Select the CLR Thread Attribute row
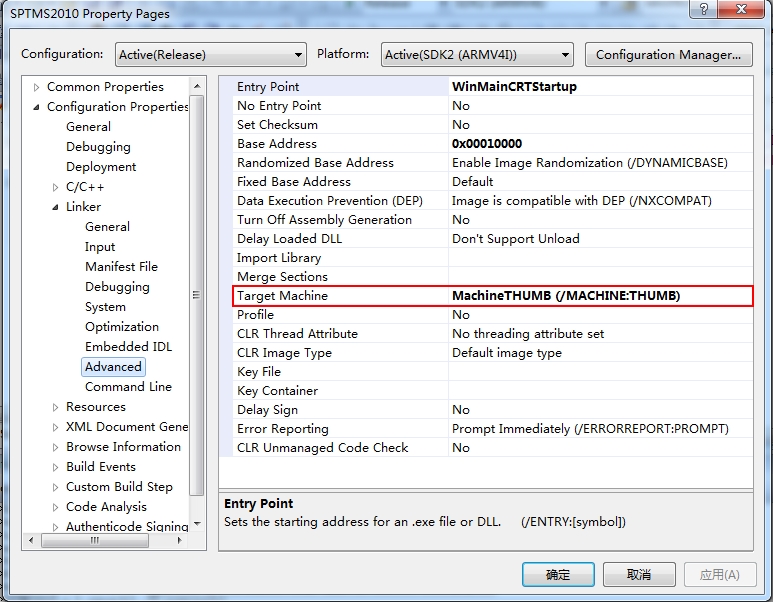The image size is (773, 602). point(493,334)
